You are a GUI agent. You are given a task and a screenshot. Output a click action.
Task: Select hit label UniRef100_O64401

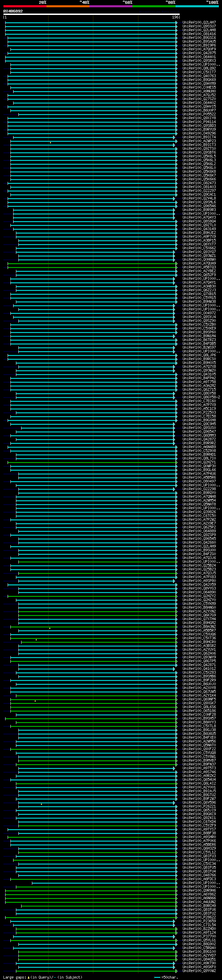(199, 57)
